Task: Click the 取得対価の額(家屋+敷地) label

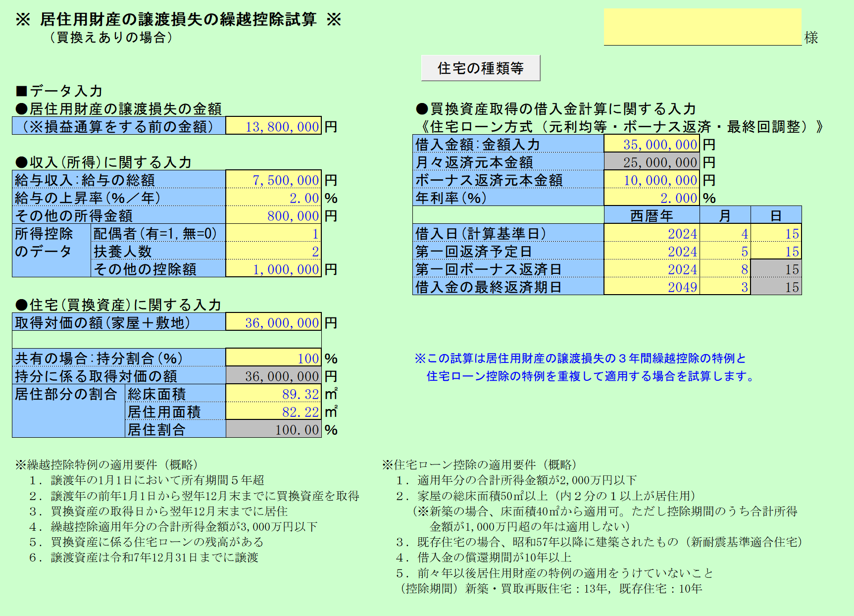Action: point(119,322)
